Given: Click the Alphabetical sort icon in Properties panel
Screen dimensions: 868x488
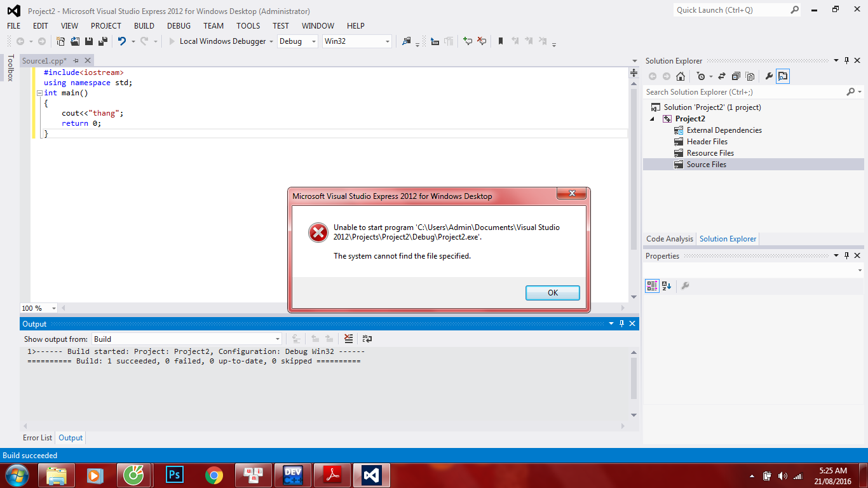Looking at the screenshot, I should [667, 286].
